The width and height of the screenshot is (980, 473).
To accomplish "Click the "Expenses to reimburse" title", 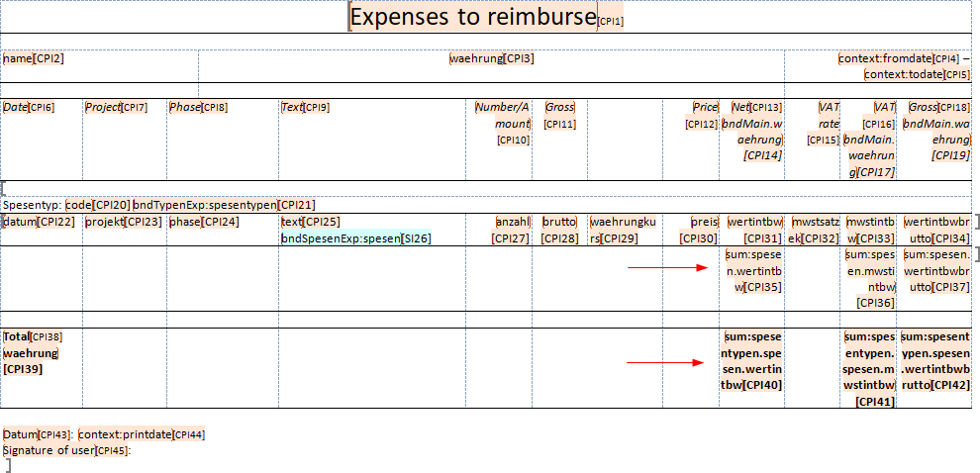I will coord(473,17).
